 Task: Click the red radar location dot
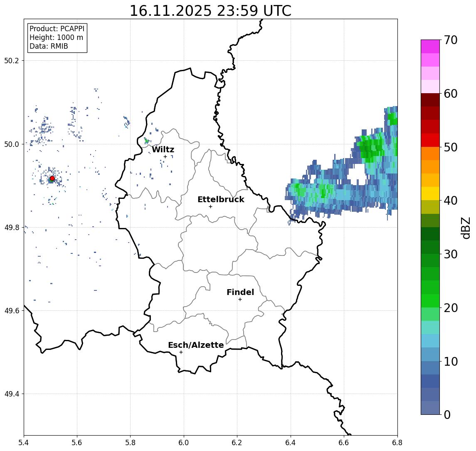pos(52,178)
